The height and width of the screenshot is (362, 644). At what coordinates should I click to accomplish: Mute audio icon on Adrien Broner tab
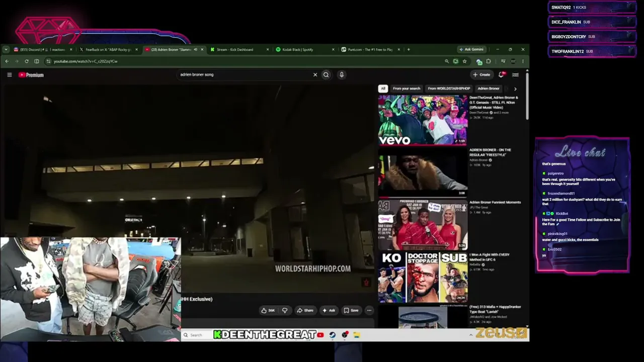click(196, 49)
